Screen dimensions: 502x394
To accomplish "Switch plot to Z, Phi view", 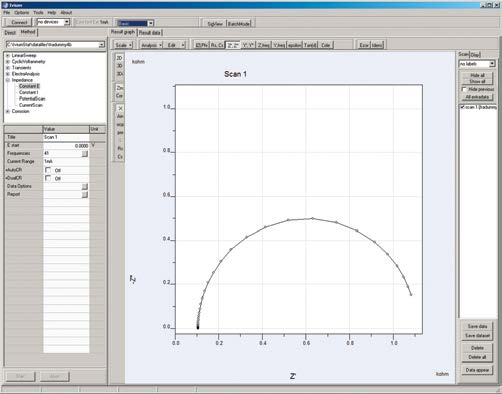I will 201,45.
